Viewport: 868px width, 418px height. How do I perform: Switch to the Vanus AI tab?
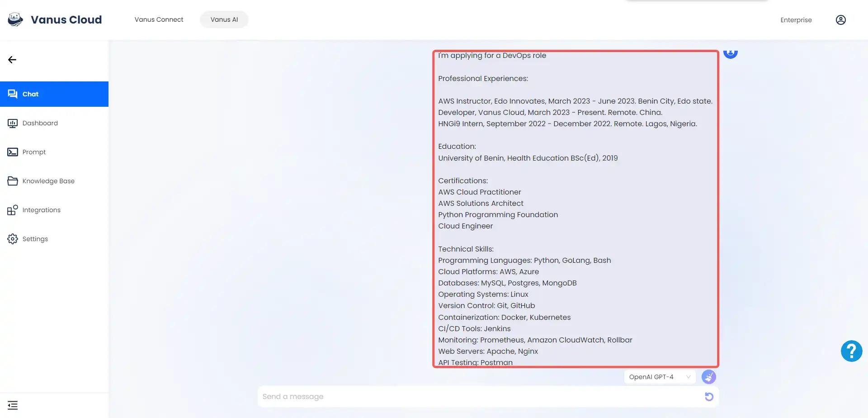tap(224, 19)
